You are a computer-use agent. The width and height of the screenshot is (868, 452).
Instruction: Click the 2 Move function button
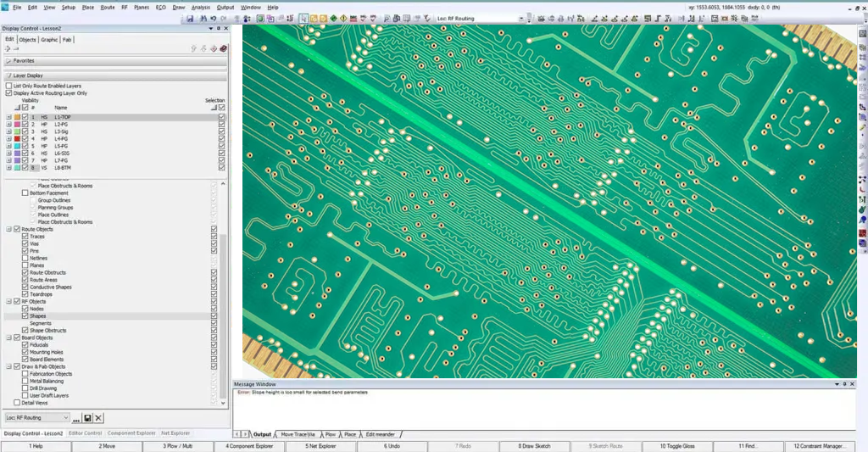pyautogui.click(x=107, y=446)
